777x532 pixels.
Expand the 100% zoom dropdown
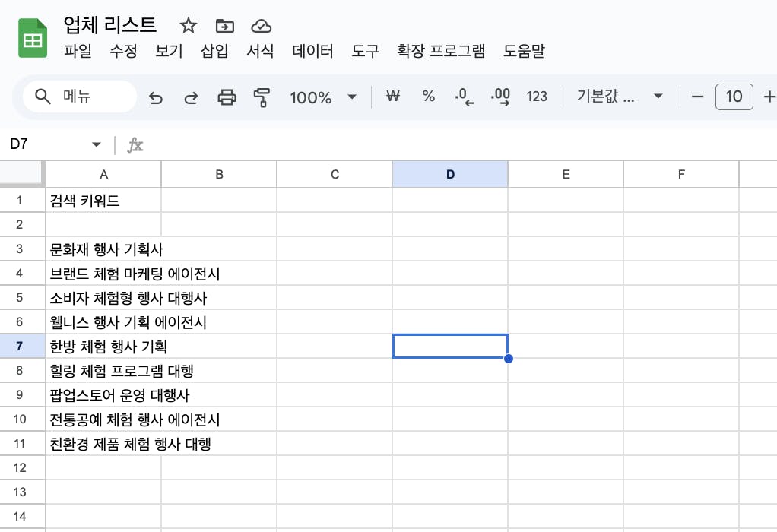[x=352, y=97]
